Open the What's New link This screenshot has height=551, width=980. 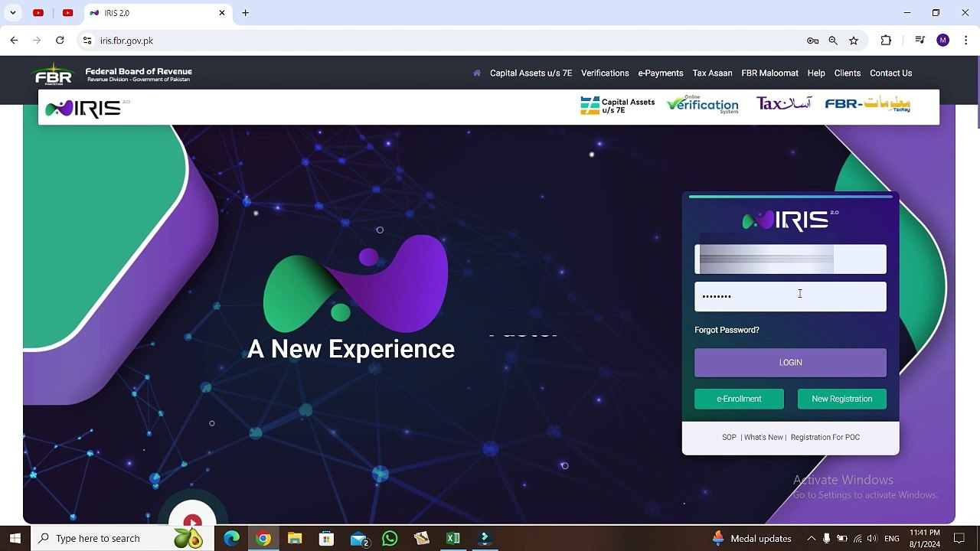point(763,438)
